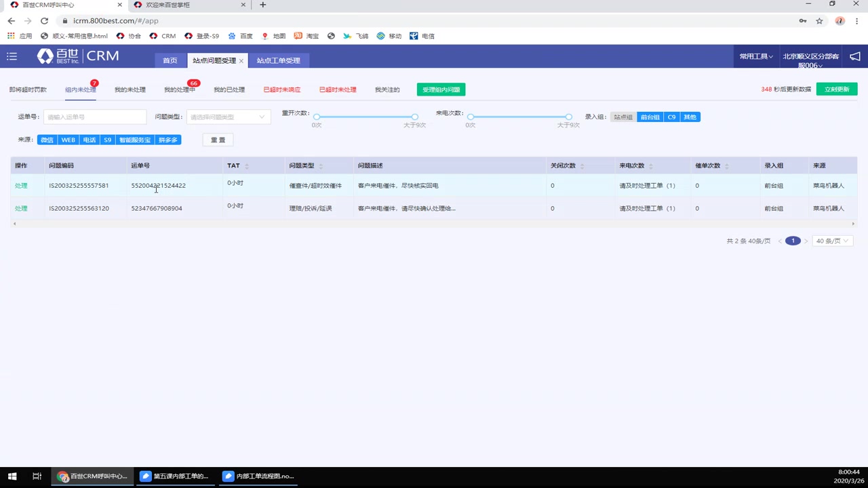Click the 重开次数 slider left handle
Viewport: 868px width, 488px height.
coord(317,117)
